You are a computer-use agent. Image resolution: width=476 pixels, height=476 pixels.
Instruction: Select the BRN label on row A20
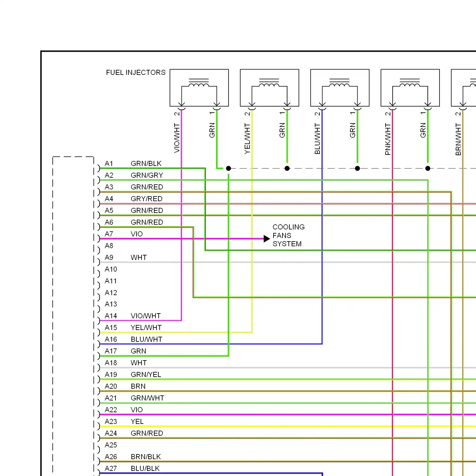(x=138, y=387)
